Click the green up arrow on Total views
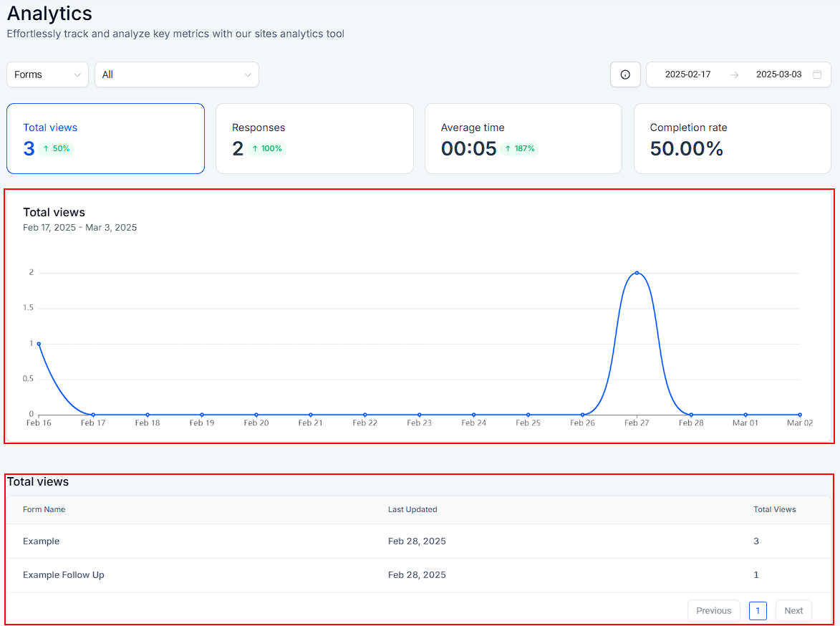 [x=46, y=149]
